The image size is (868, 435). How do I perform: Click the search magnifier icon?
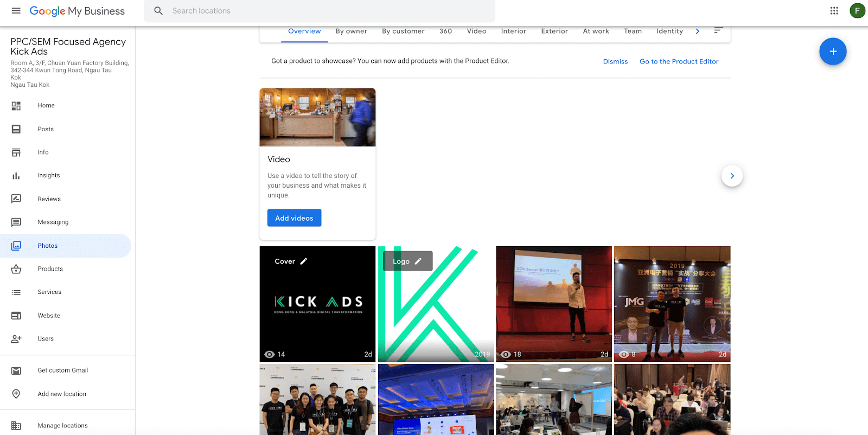tap(158, 11)
